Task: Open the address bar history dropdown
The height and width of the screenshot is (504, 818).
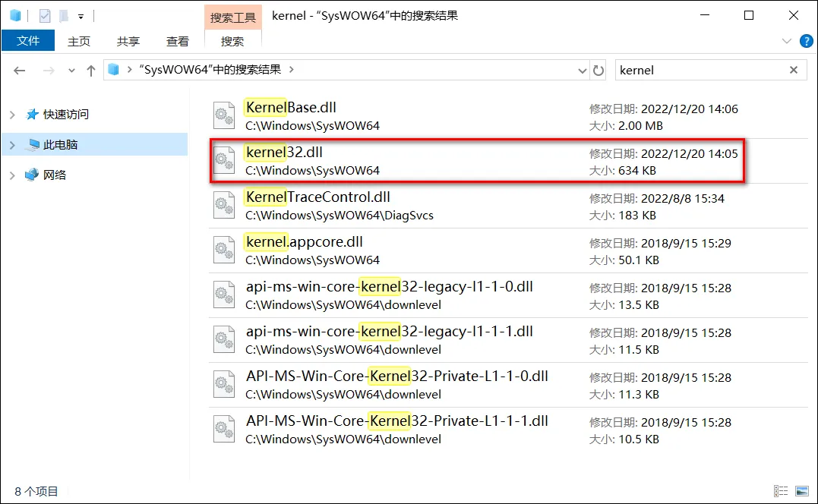Action: click(x=583, y=71)
